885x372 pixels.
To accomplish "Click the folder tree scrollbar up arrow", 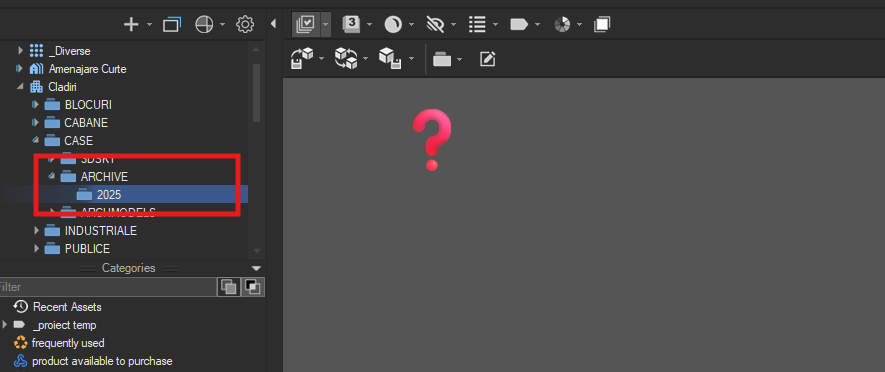I will (256, 50).
